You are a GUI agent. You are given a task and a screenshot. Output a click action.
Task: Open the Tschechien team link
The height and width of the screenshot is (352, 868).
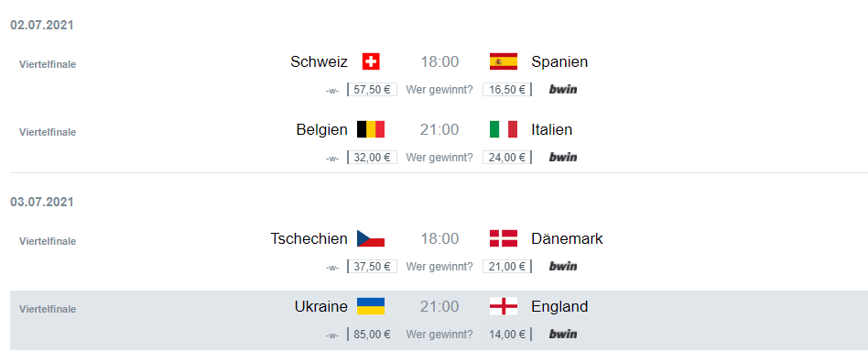(x=309, y=238)
